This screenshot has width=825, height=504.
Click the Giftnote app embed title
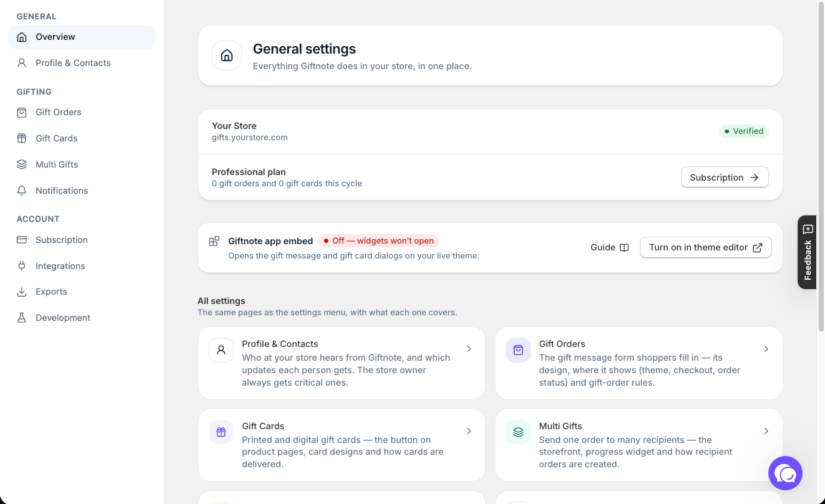pos(270,241)
